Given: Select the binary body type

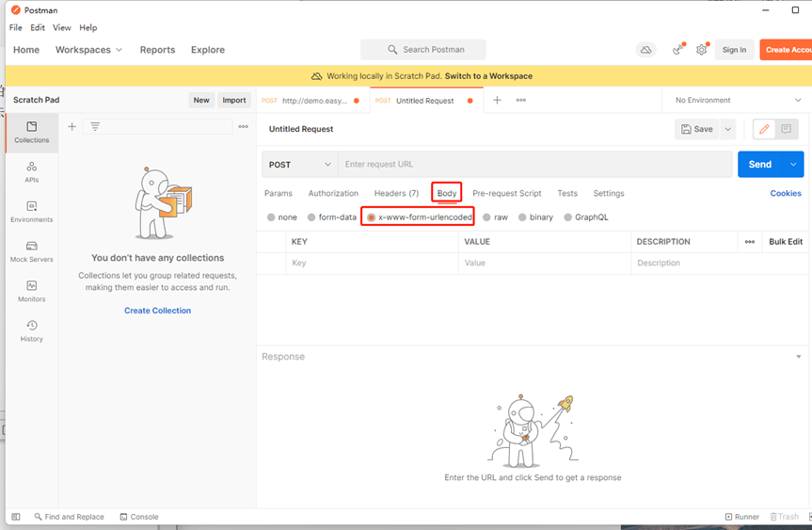Looking at the screenshot, I should 536,217.
